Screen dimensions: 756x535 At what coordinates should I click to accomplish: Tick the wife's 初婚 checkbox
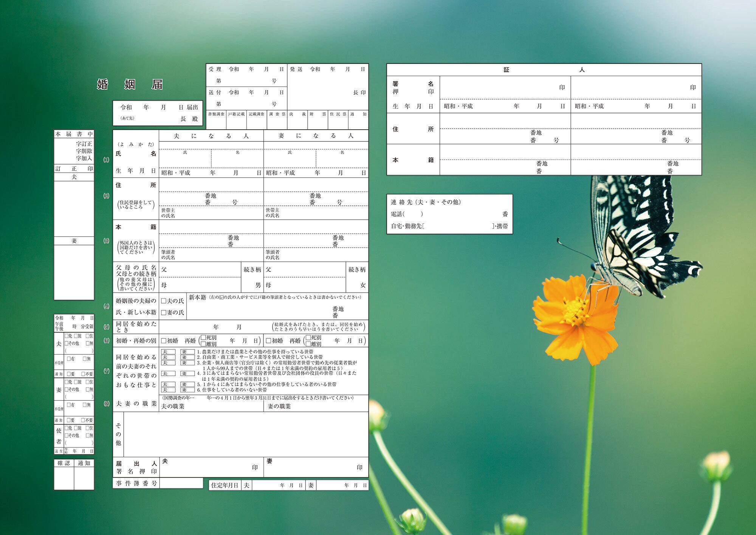268,341
